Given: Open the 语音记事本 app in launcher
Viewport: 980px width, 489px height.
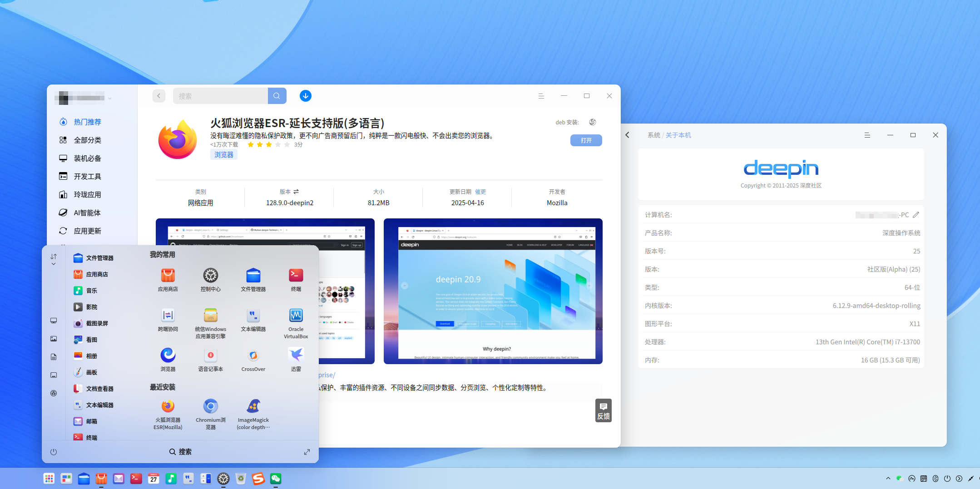Looking at the screenshot, I should coord(210,361).
